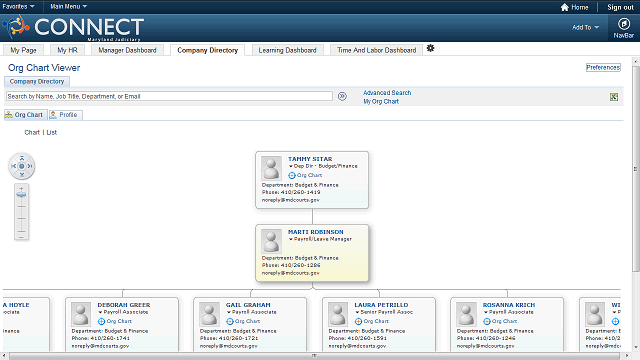
Task: Open the Learning Dashboard tab
Action: pyautogui.click(x=287, y=50)
